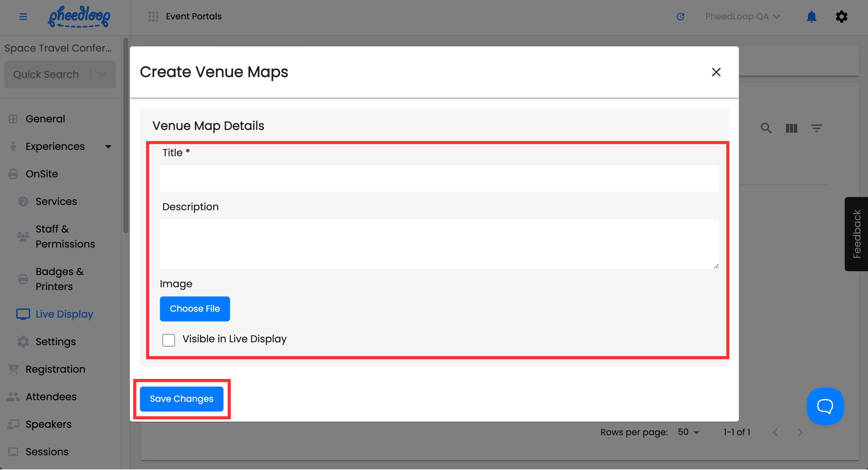This screenshot has width=868, height=470.
Task: Click the table search magnifier icon
Action: (x=766, y=128)
